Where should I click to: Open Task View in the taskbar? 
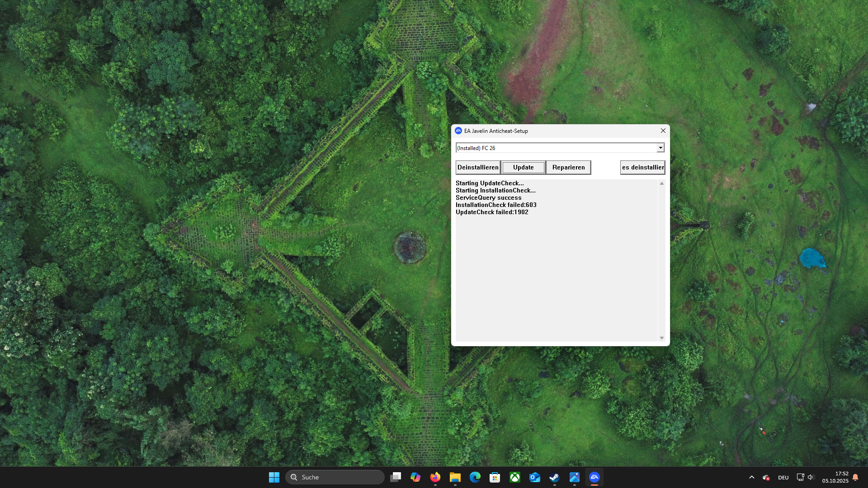click(396, 477)
